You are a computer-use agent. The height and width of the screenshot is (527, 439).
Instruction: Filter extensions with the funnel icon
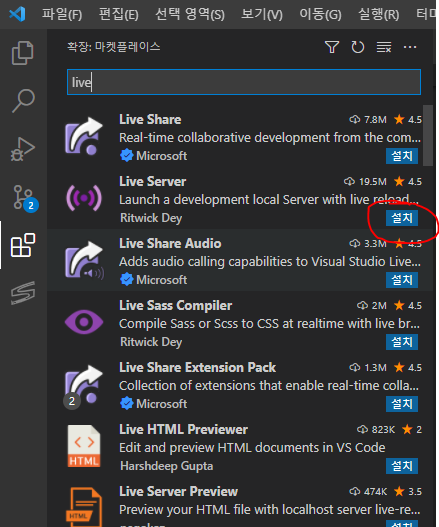tap(332, 47)
